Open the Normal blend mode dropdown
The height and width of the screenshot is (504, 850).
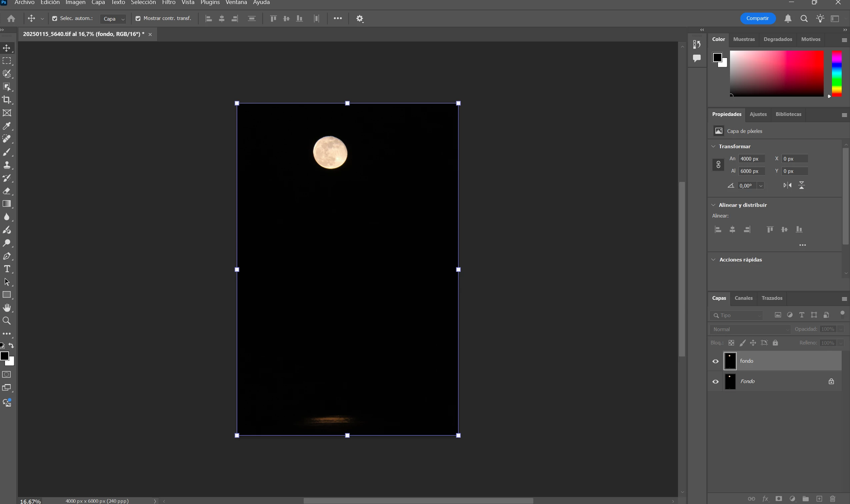tap(750, 329)
